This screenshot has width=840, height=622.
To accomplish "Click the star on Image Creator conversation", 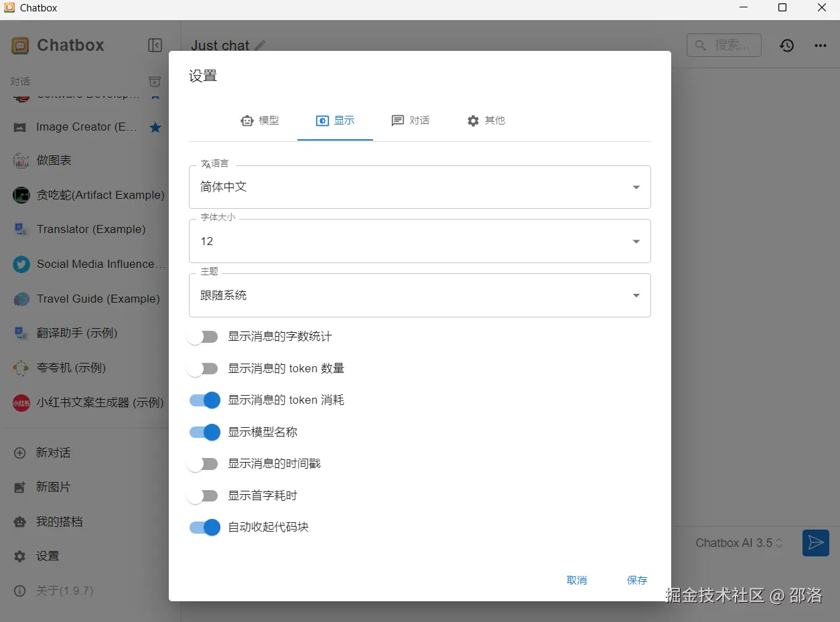I will (155, 127).
